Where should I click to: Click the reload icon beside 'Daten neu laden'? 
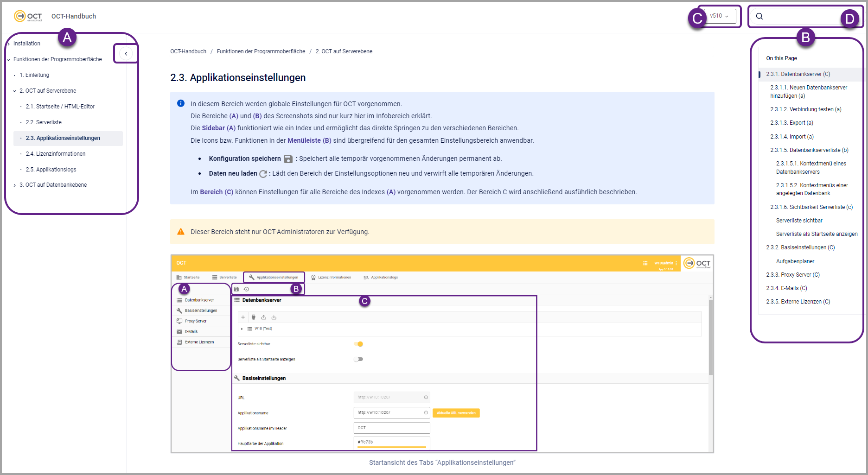[x=263, y=174]
